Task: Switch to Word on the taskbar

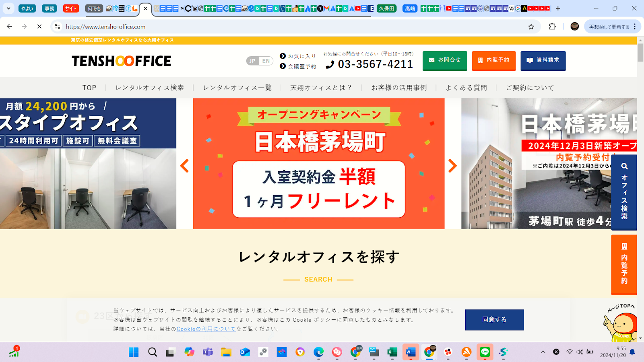Action: (411, 352)
